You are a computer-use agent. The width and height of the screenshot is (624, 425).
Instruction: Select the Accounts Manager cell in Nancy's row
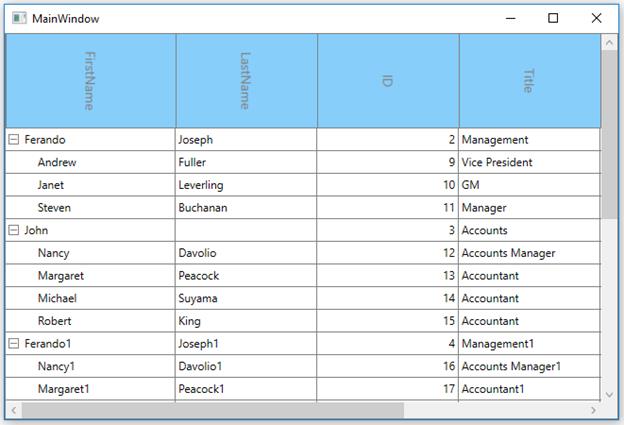pos(529,253)
